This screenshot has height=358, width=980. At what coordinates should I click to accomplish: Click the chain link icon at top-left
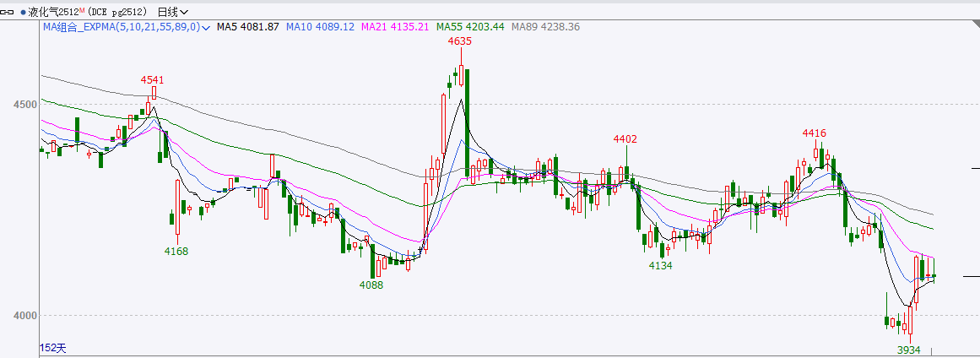click(x=9, y=13)
